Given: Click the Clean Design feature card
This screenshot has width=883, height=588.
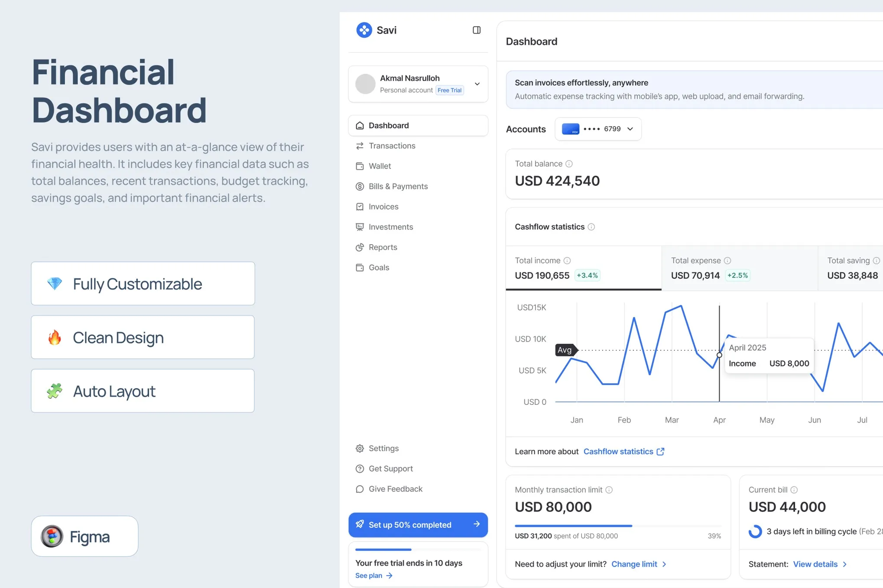Looking at the screenshot, I should click(143, 337).
